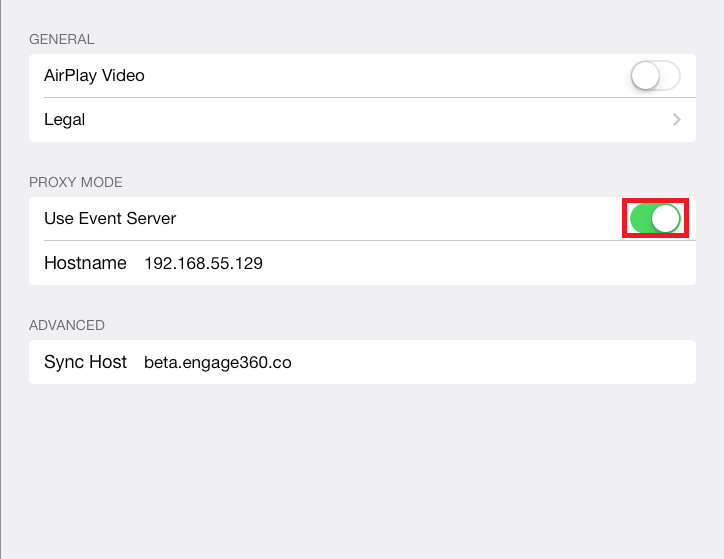Click the Hostname field label
The height and width of the screenshot is (559, 724).
[x=85, y=264]
